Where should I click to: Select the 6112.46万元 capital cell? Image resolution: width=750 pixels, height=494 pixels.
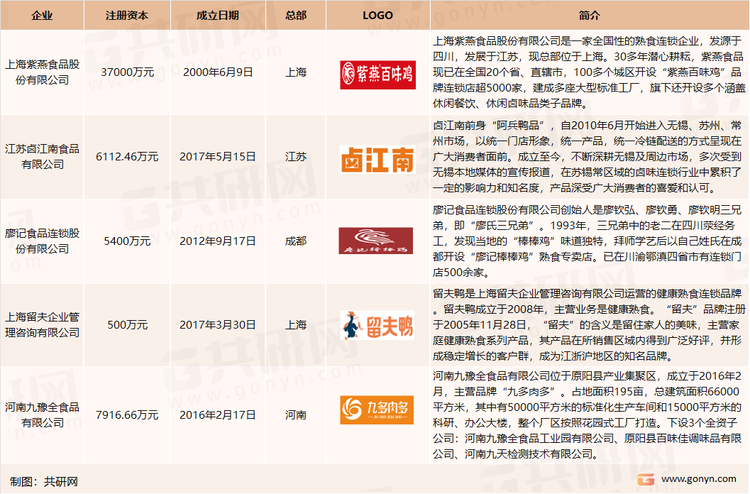[127, 157]
